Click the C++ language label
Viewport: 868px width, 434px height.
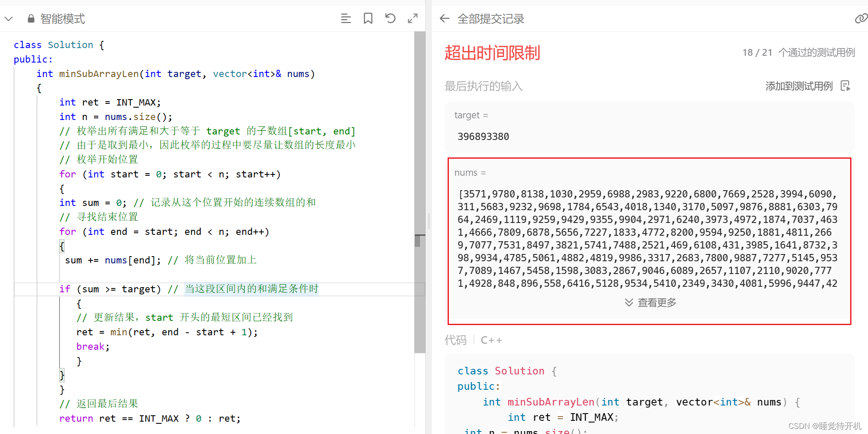[x=491, y=340]
